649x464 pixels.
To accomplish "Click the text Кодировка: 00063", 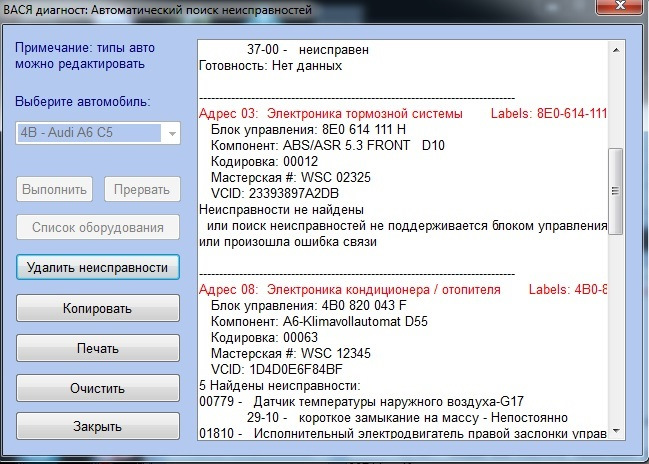I will click(x=264, y=337).
